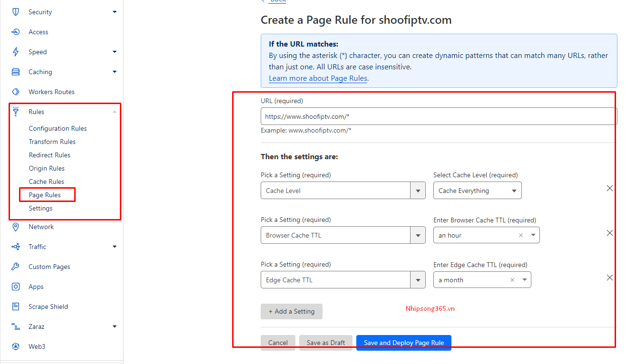Click the Custom Pages wrench icon

tap(16, 267)
